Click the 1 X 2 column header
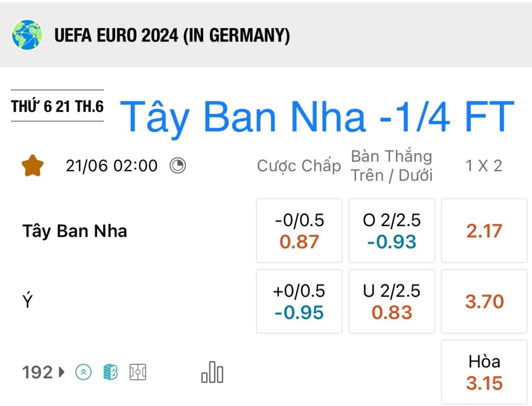The width and height of the screenshot is (532, 406). tap(484, 166)
